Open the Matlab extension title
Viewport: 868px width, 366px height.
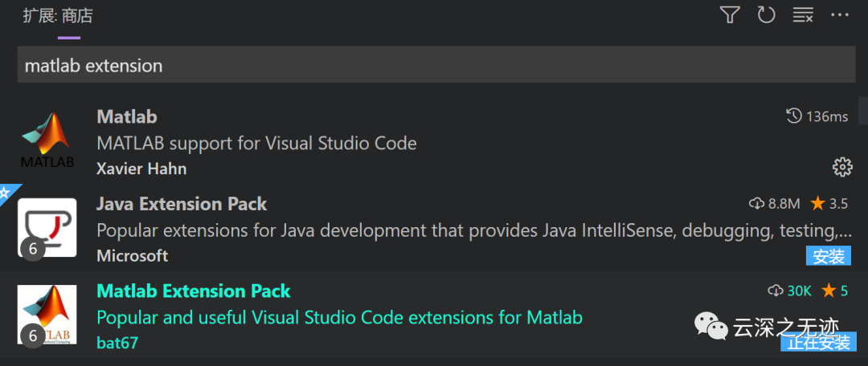pyautogui.click(x=127, y=116)
